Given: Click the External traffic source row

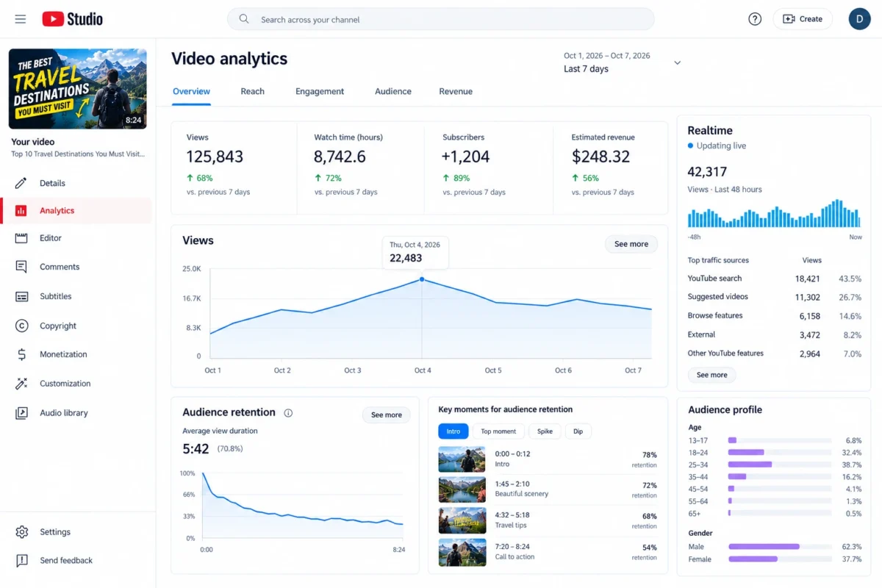Looking at the screenshot, I should pyautogui.click(x=774, y=334).
